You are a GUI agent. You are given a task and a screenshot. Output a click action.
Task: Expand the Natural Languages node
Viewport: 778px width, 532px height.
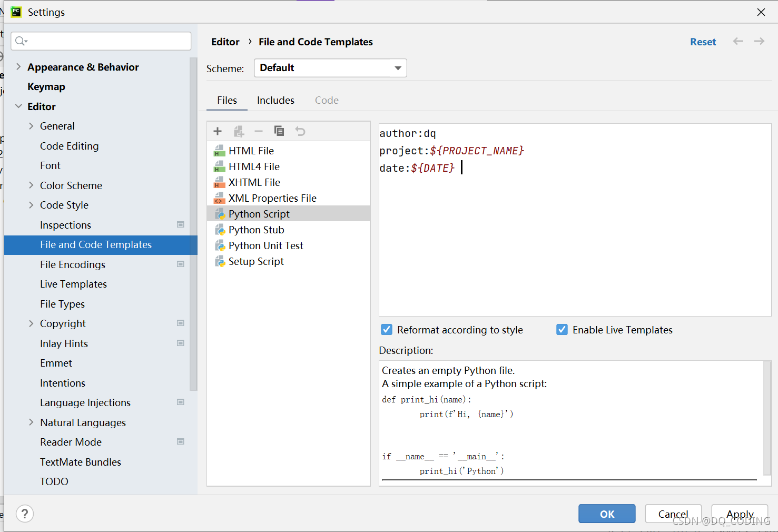click(x=31, y=422)
